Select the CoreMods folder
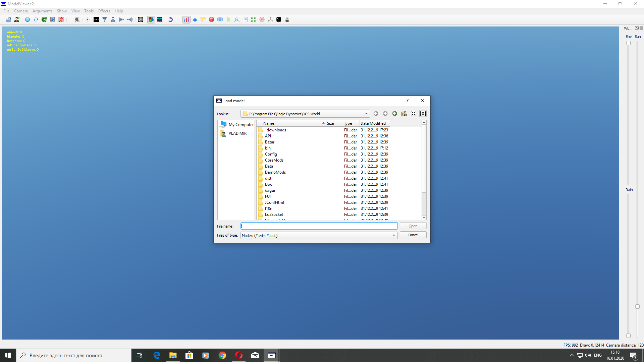 pos(274,160)
